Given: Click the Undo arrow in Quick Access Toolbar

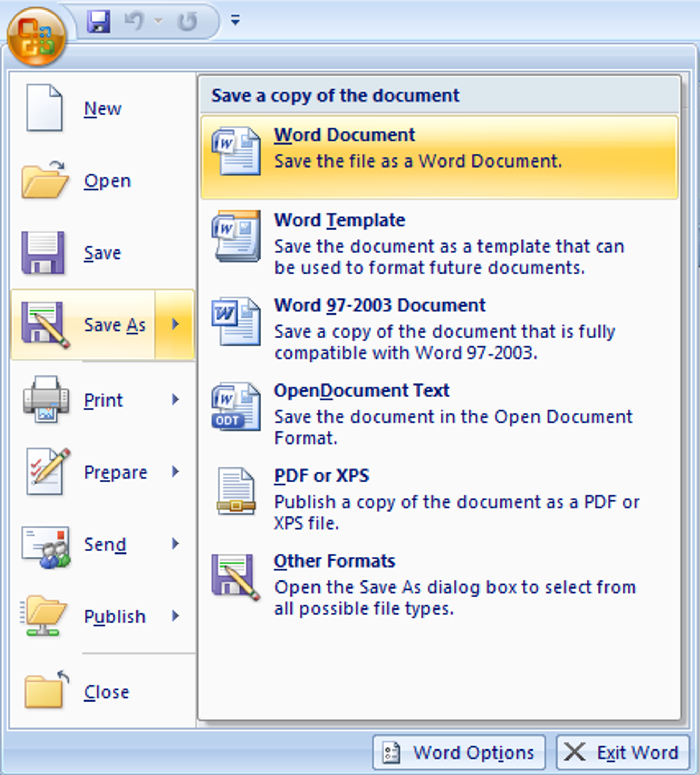Looking at the screenshot, I should pyautogui.click(x=135, y=21).
